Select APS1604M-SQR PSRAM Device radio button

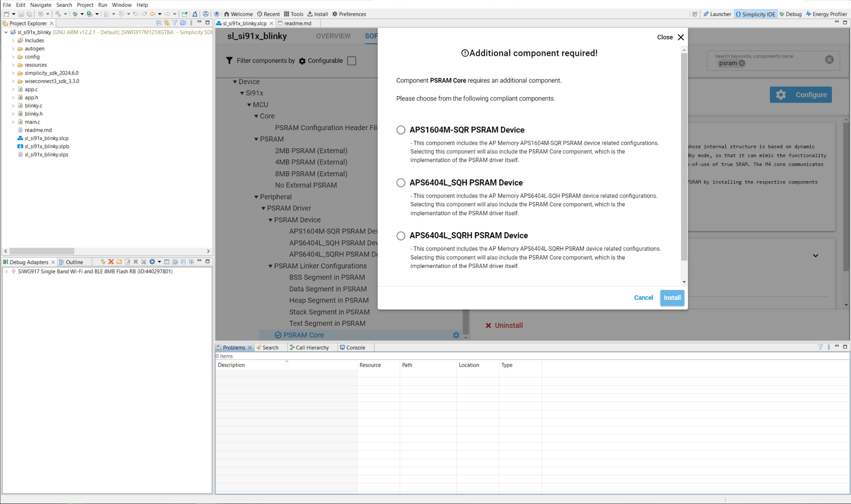tap(401, 130)
